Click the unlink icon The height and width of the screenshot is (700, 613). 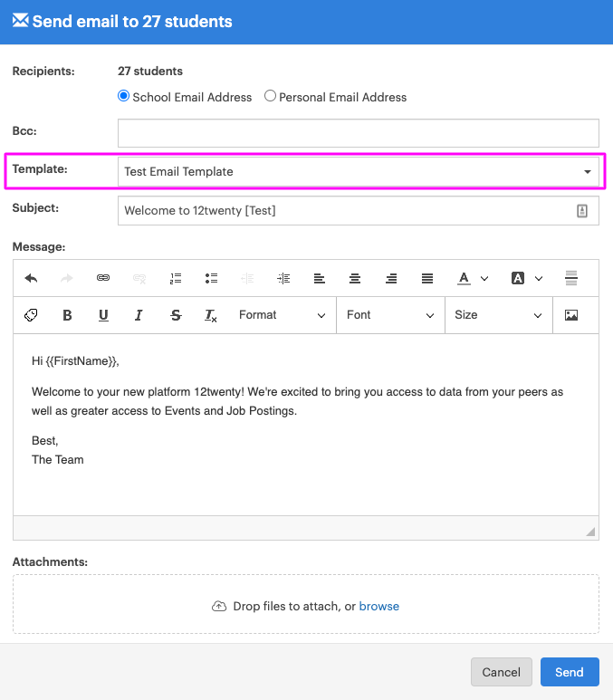tap(139, 279)
